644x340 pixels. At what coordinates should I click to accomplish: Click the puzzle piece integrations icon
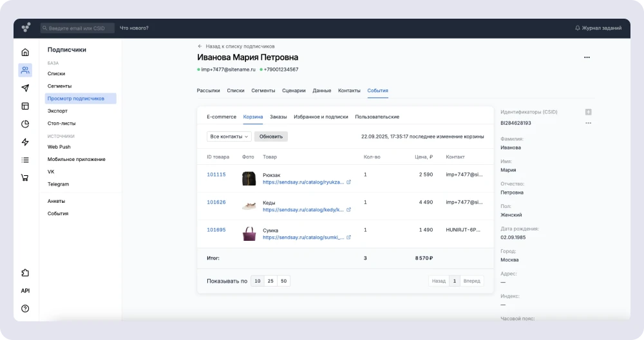click(25, 272)
